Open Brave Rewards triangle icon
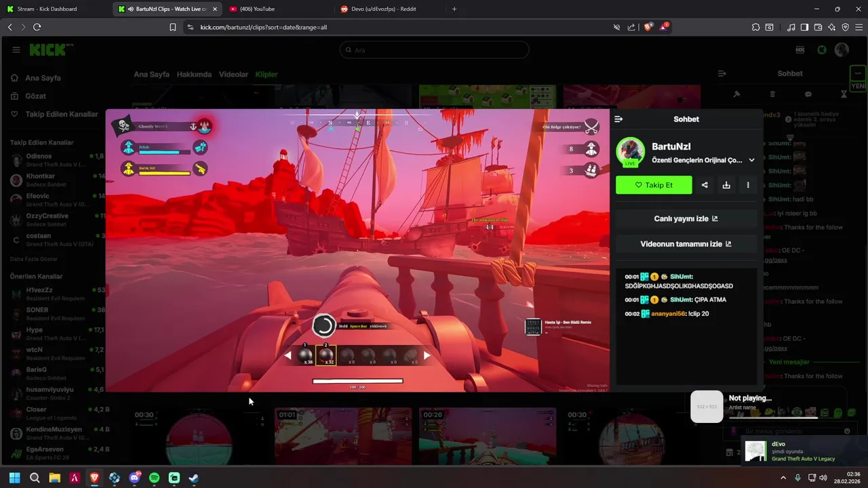 click(665, 27)
